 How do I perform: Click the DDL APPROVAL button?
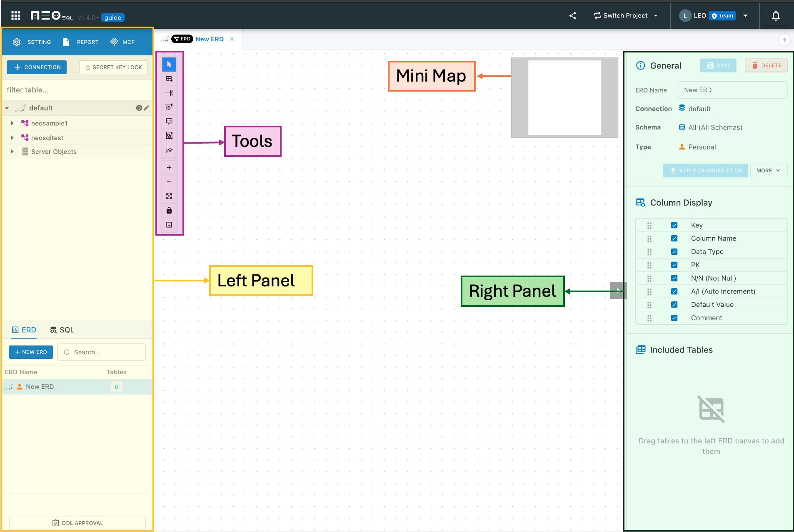point(77,523)
